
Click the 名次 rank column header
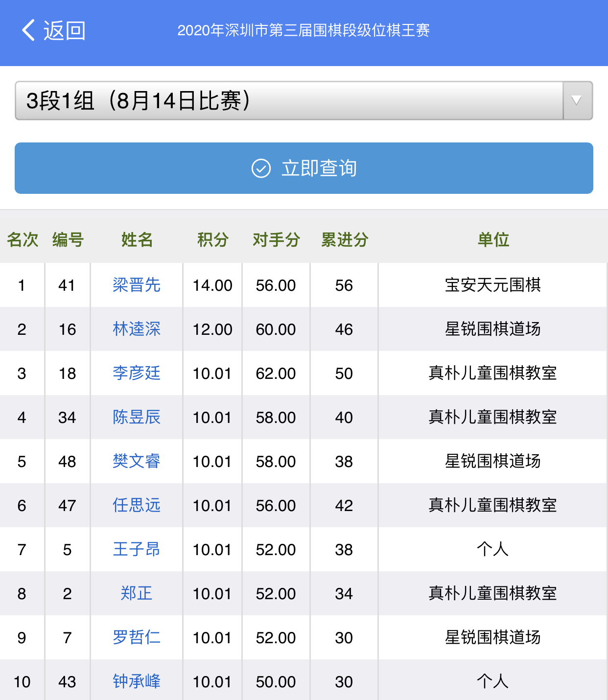click(x=23, y=240)
